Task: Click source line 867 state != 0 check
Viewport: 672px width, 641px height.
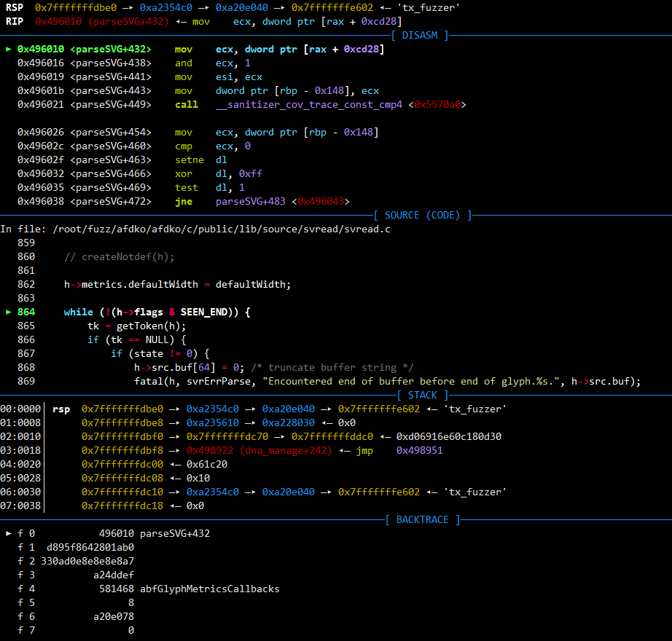Action: pyautogui.click(x=160, y=353)
